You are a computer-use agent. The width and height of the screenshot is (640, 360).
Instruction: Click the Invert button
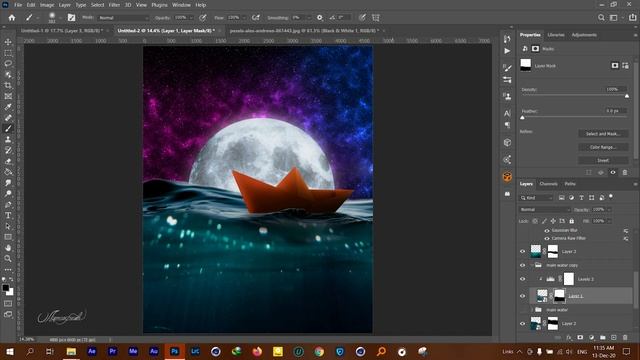point(603,160)
